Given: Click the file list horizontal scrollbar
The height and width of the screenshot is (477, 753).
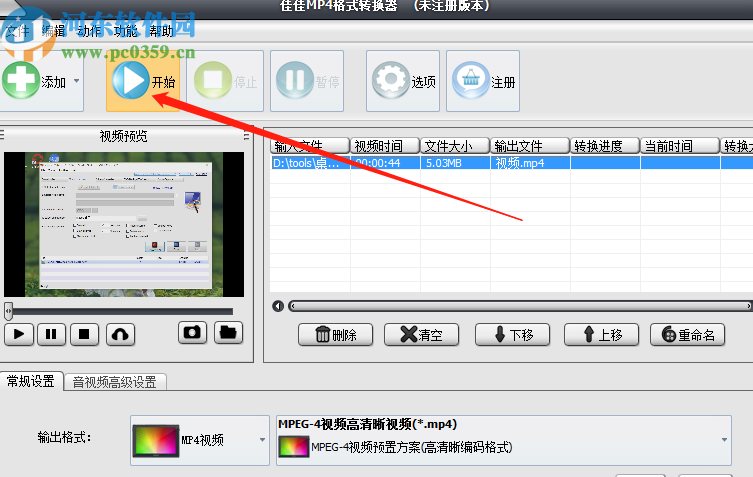Looking at the screenshot, I should pos(520,306).
